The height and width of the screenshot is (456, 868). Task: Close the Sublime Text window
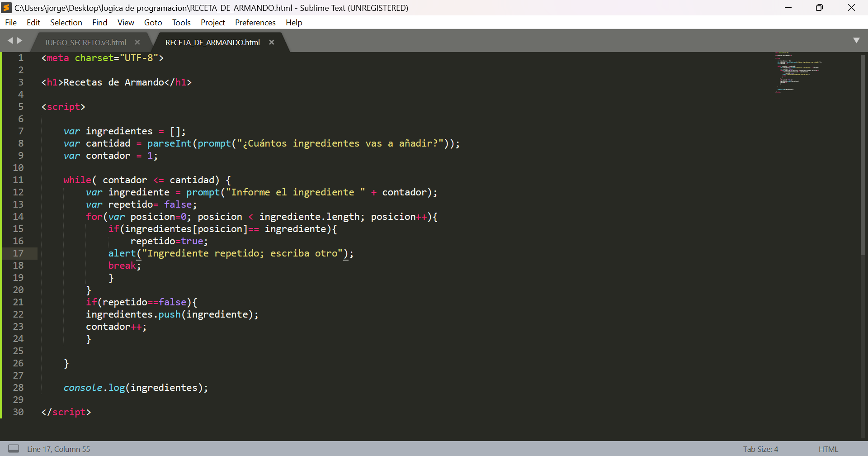point(851,8)
